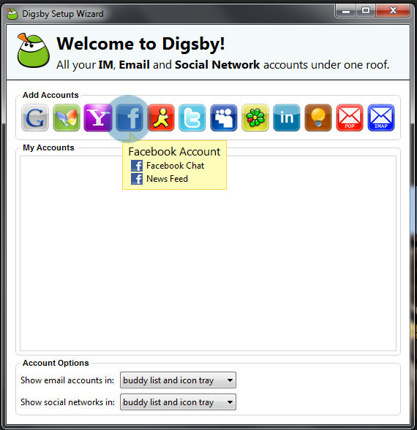Click the 'Account Options' group label
This screenshot has height=430, width=417.
[x=56, y=363]
